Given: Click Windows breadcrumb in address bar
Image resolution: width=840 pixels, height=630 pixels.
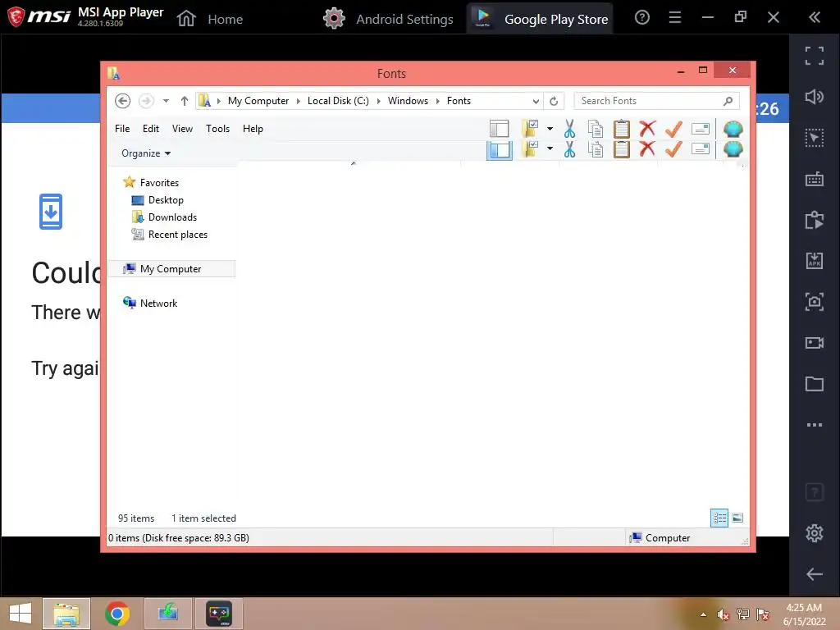Looking at the screenshot, I should tap(408, 101).
